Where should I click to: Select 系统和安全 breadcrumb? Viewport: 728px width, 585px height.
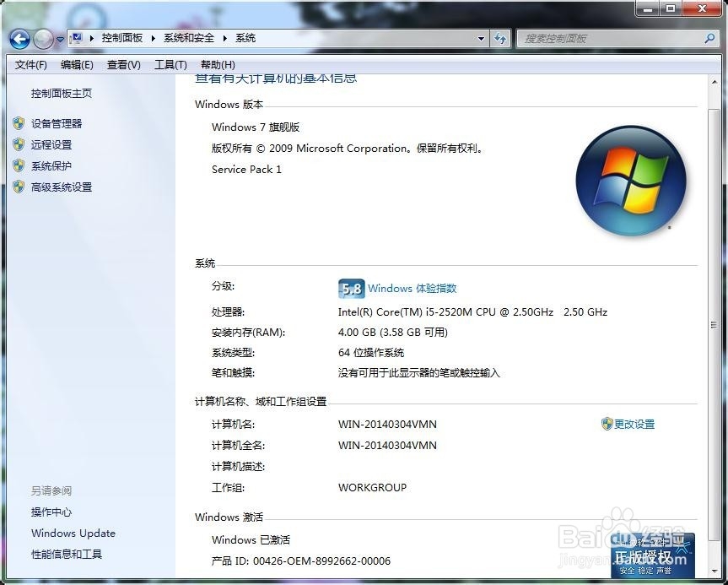[x=188, y=38]
